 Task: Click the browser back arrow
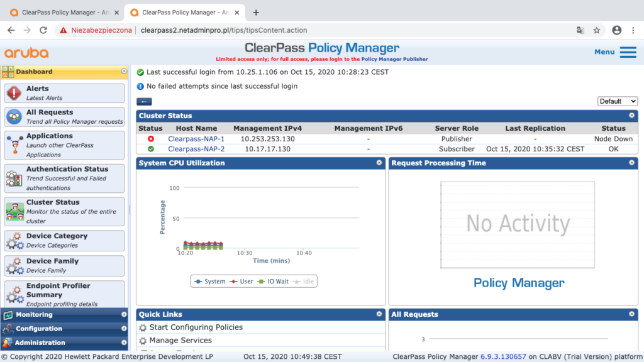tap(11, 30)
